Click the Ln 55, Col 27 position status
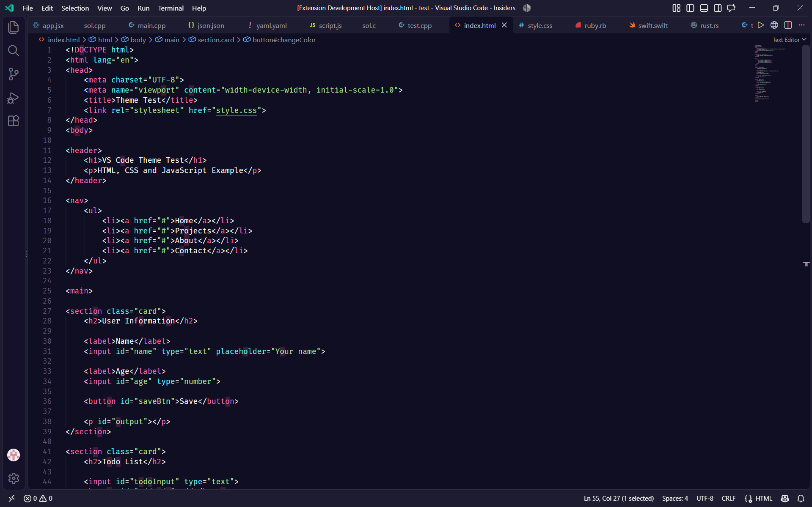The width and height of the screenshot is (812, 507). pyautogui.click(x=619, y=499)
